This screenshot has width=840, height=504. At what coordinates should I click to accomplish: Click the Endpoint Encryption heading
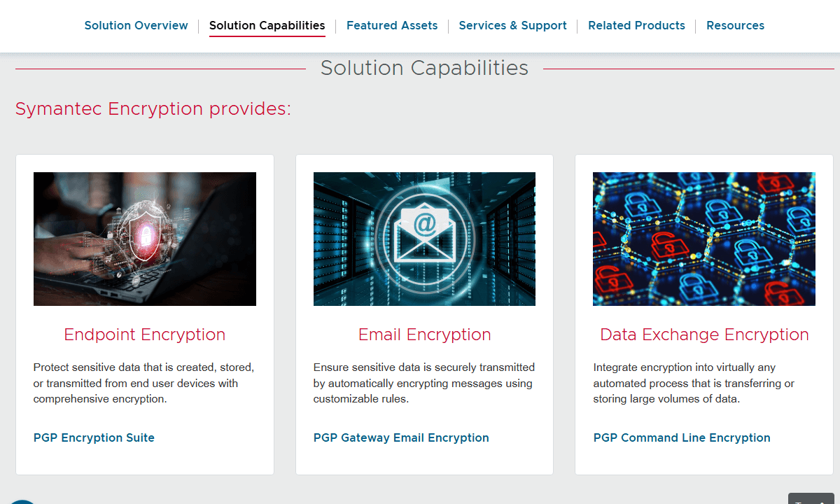click(144, 335)
